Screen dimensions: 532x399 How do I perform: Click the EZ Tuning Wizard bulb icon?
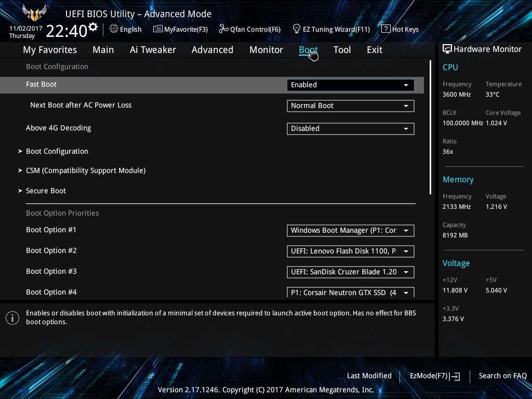[297, 29]
